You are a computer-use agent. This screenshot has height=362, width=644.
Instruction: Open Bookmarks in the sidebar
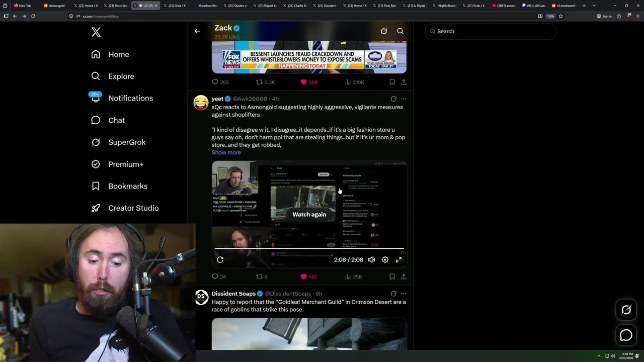click(x=119, y=186)
